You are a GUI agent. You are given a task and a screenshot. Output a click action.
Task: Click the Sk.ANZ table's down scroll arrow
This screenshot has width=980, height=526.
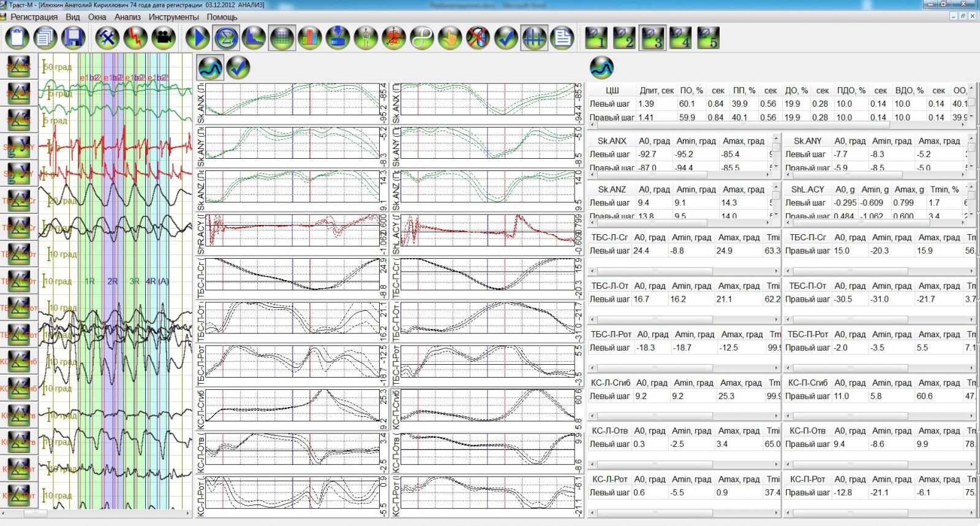coord(776,215)
